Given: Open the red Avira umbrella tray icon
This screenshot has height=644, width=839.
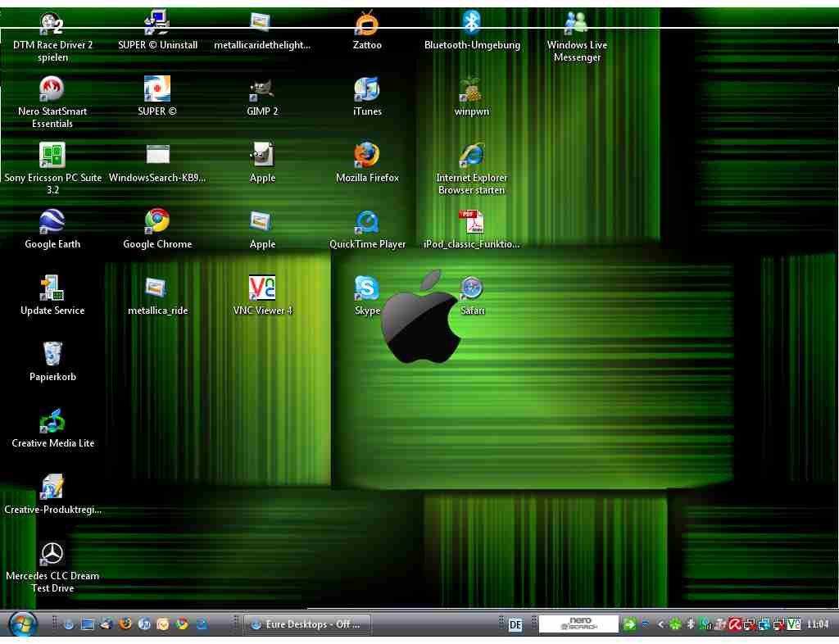Looking at the screenshot, I should pyautogui.click(x=735, y=624).
